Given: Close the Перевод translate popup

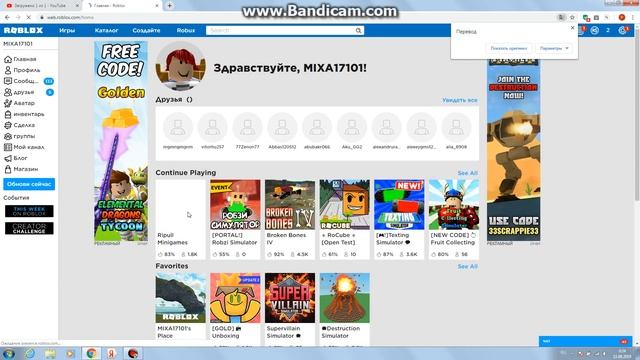Looking at the screenshot, I should pos(572,28).
